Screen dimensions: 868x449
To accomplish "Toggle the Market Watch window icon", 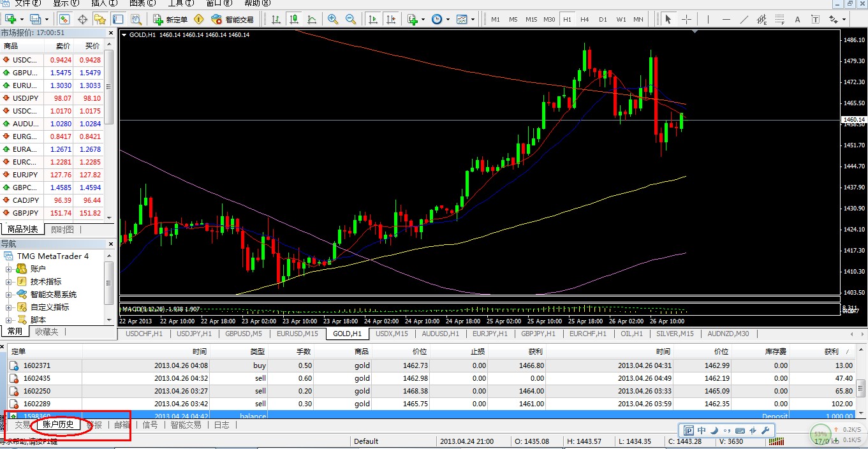I will (64, 19).
